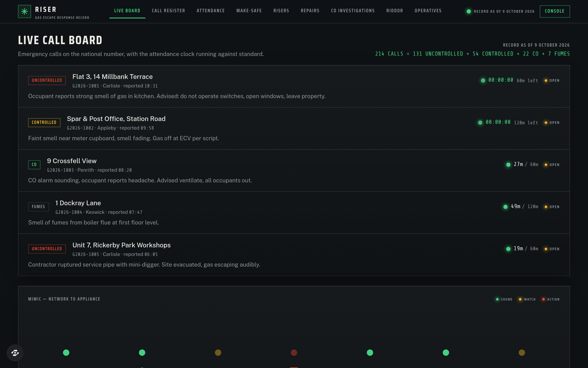This screenshot has width=588, height=368.
Task: Open the Call Register tab
Action: click(x=168, y=11)
